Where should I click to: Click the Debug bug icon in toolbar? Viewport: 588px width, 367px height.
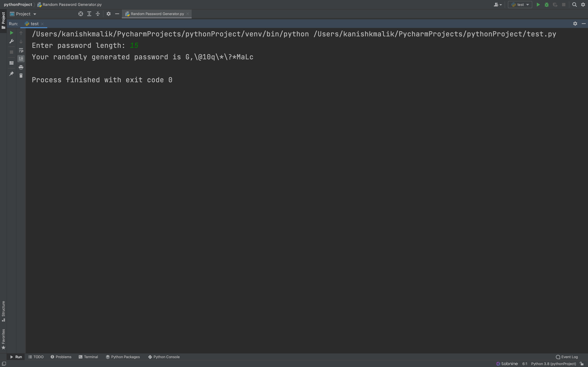click(546, 5)
